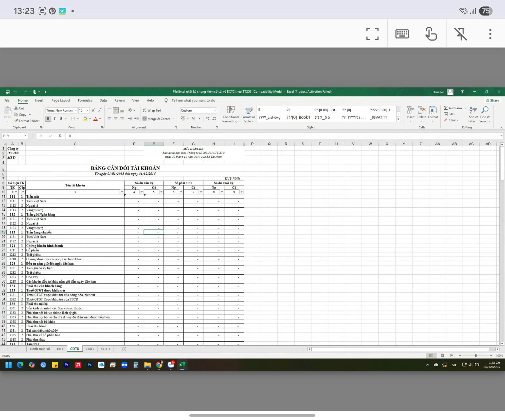The image size is (505, 420).
Task: Click the Fill button in Editing group
Action: coord(450,114)
